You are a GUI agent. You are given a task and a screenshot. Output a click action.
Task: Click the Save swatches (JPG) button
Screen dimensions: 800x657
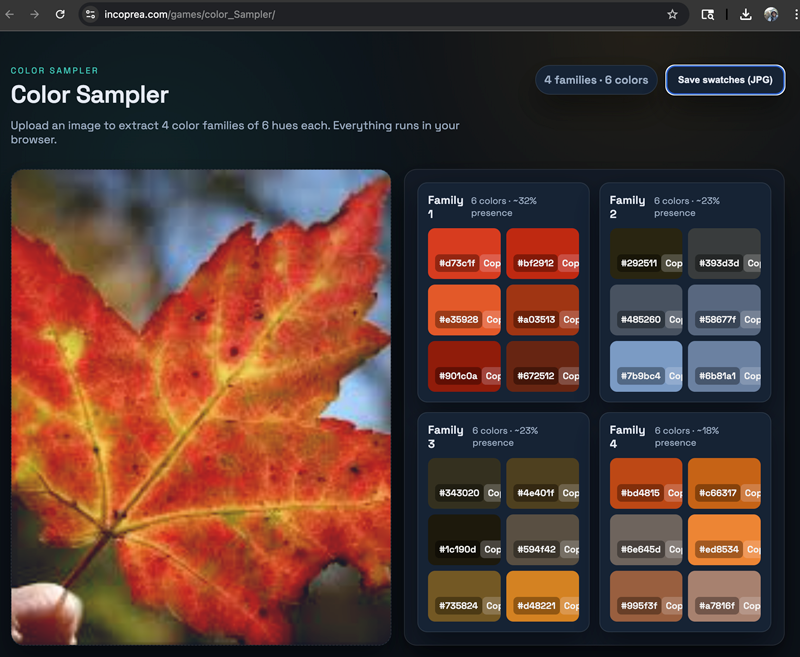pos(725,80)
